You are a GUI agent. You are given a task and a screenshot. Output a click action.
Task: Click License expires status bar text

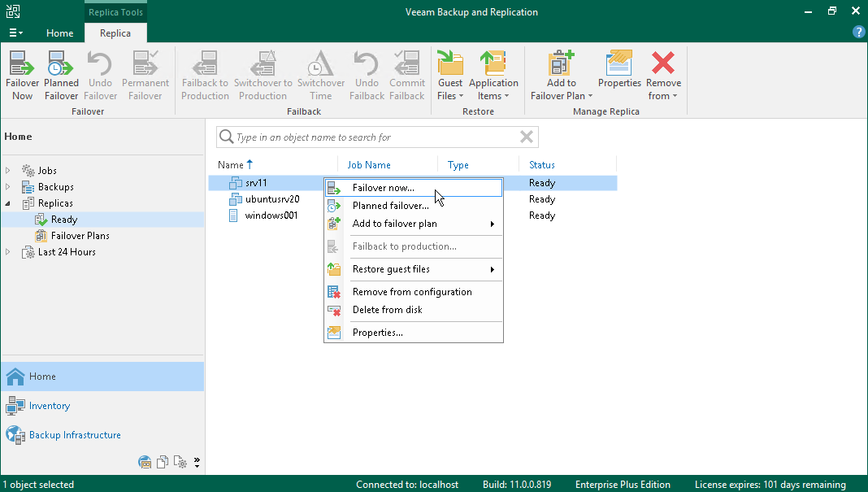(x=770, y=484)
